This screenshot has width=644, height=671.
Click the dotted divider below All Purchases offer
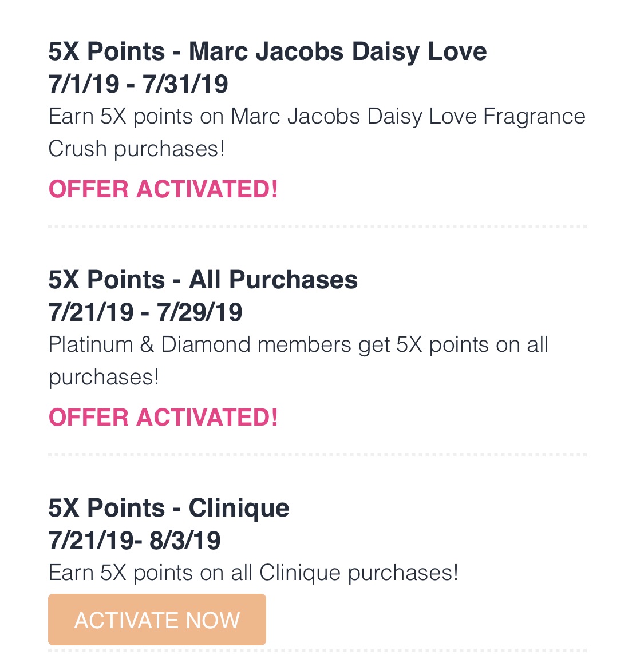coord(317,454)
